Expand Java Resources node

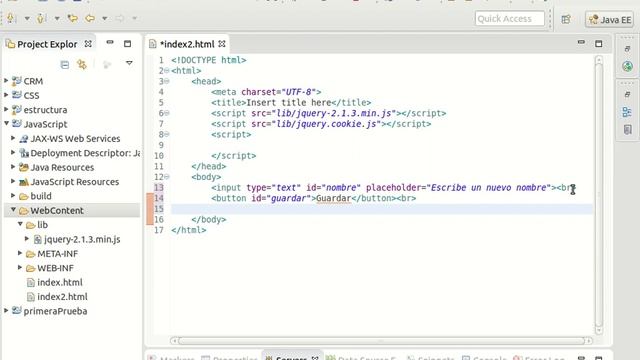click(x=13, y=167)
